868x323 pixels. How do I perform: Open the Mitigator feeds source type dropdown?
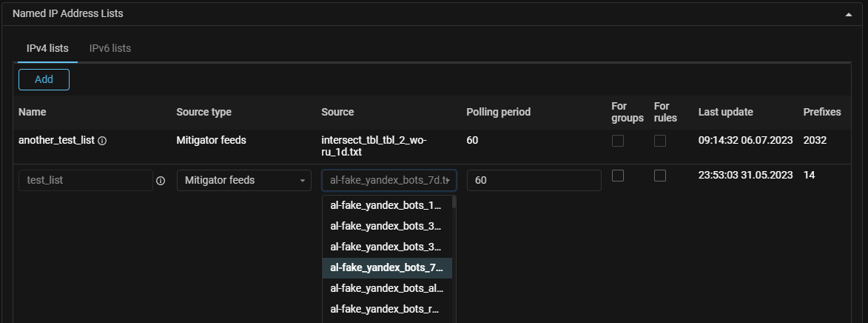click(x=243, y=180)
